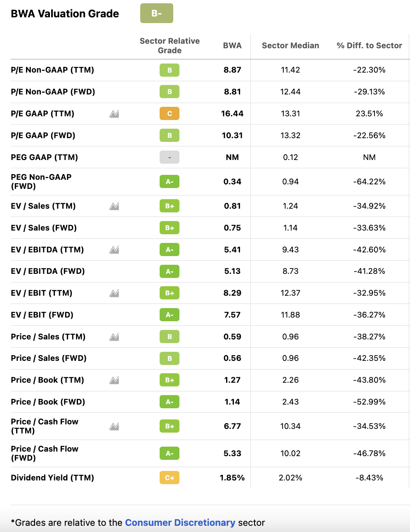Open chart icon beside EV / Sales (TTM)
Viewport: 410px width, 532px height.
click(x=114, y=206)
